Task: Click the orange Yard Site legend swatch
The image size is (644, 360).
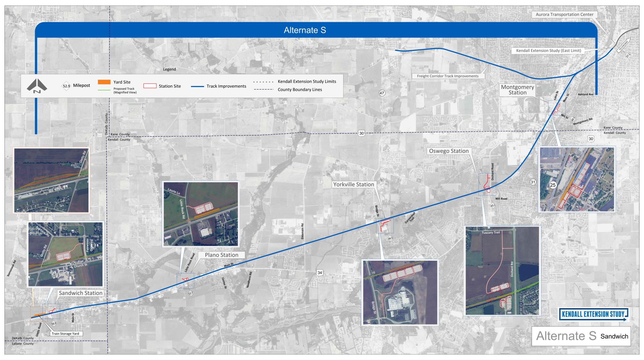Action: (x=104, y=82)
